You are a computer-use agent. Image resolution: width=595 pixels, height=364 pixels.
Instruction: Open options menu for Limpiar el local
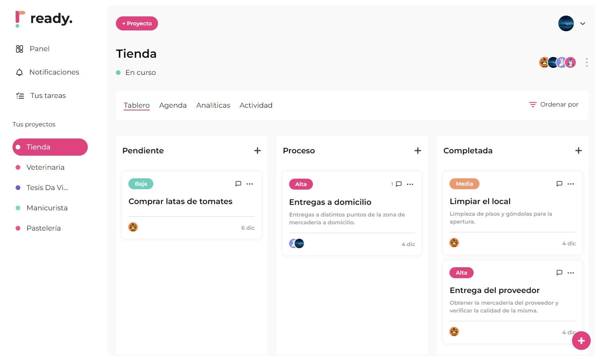coord(571,184)
